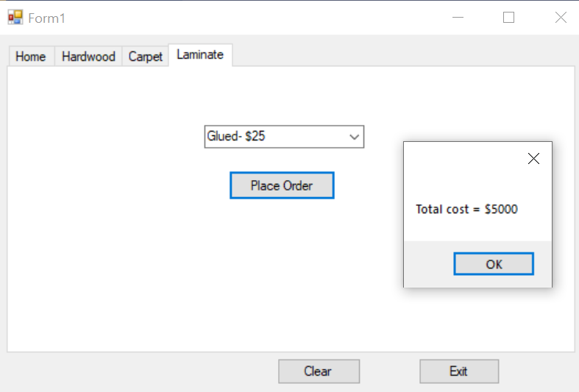Select the Laminate tab

200,55
